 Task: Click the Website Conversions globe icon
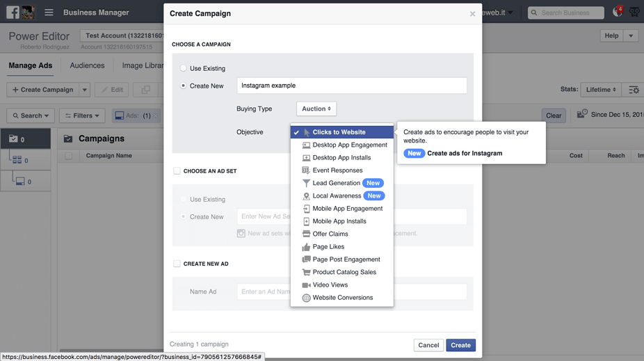(x=306, y=298)
